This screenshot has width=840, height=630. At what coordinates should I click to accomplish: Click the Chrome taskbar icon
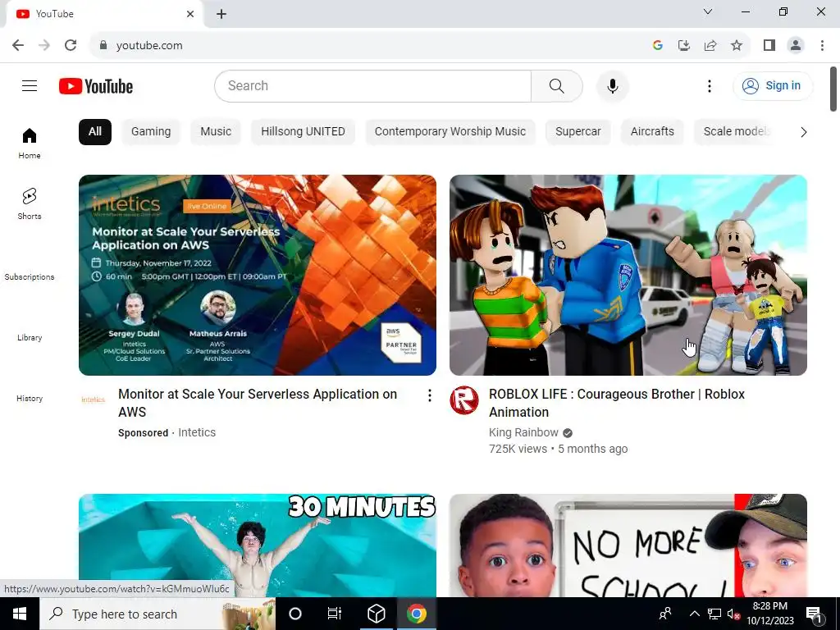416,614
